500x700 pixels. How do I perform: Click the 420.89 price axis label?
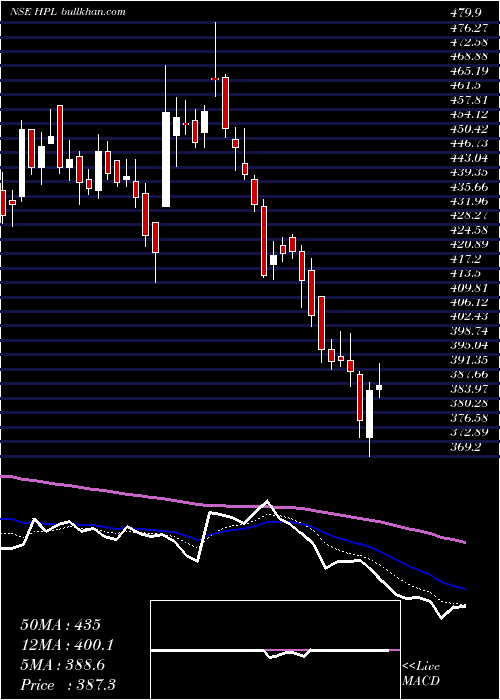point(469,244)
